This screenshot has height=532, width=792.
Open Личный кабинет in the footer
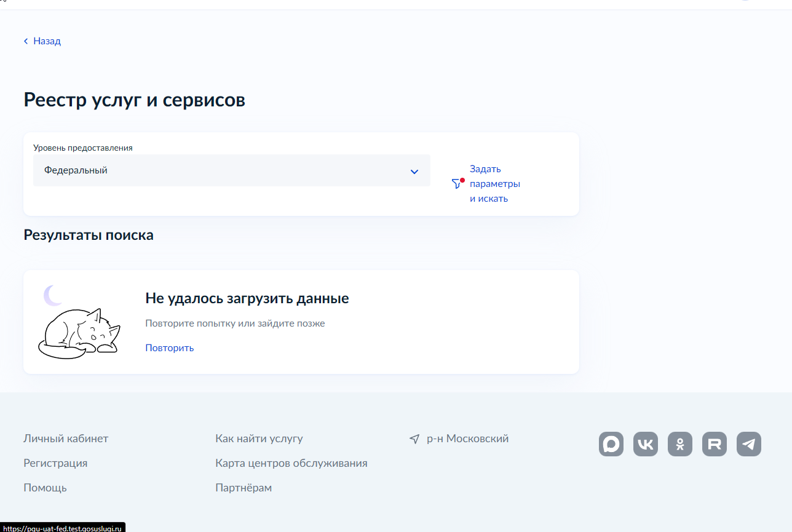66,439
